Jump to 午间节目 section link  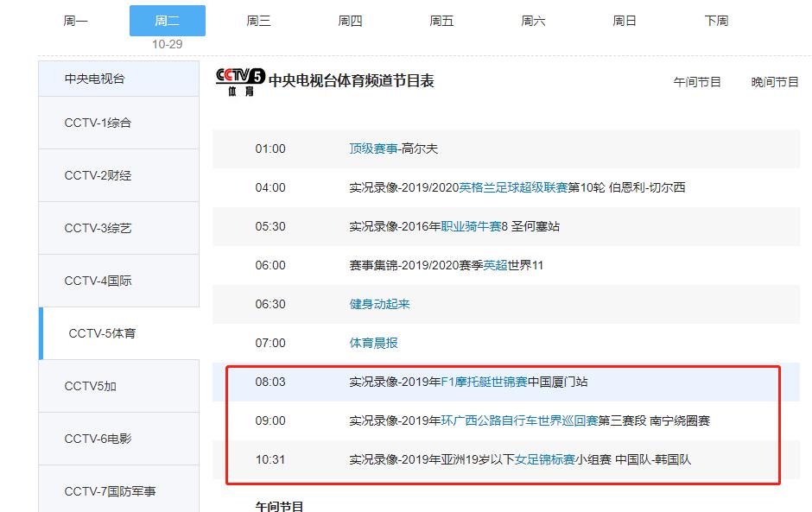tap(698, 80)
